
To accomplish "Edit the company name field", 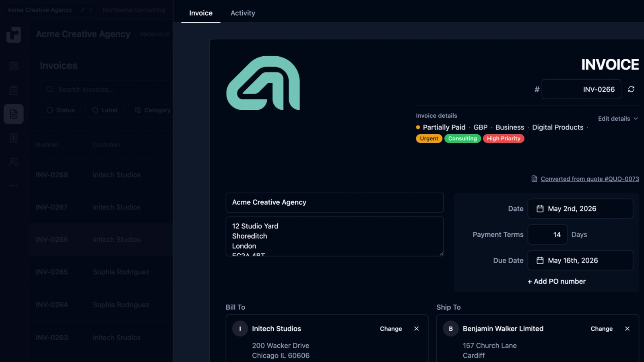I will click(334, 202).
